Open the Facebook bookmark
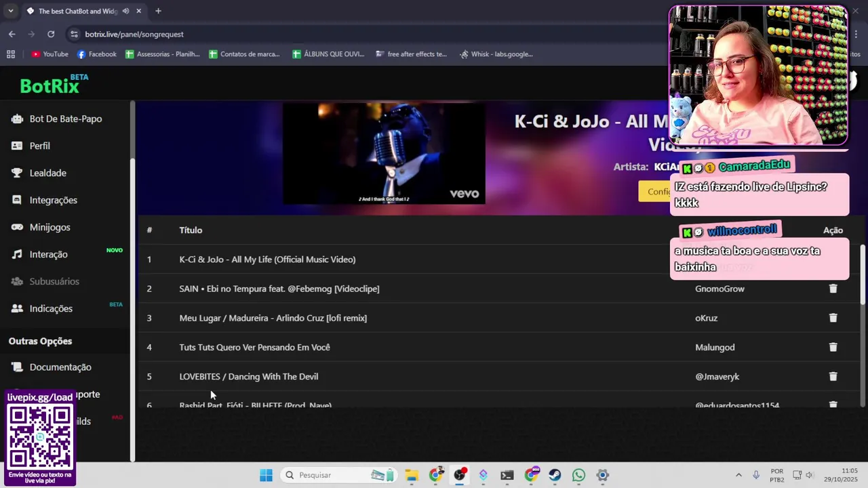The width and height of the screenshot is (868, 488). click(x=96, y=54)
